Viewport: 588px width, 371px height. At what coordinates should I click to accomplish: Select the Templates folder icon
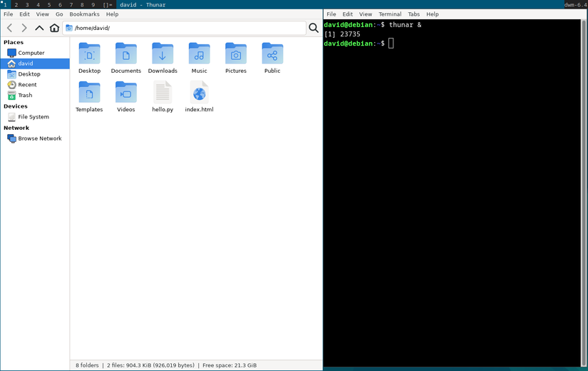(89, 92)
